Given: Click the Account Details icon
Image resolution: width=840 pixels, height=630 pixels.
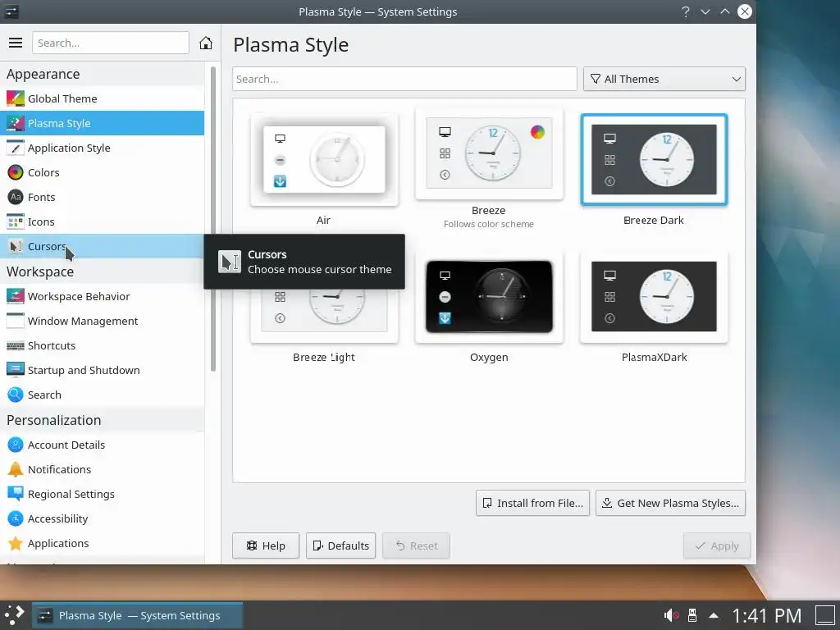Looking at the screenshot, I should click(16, 445).
